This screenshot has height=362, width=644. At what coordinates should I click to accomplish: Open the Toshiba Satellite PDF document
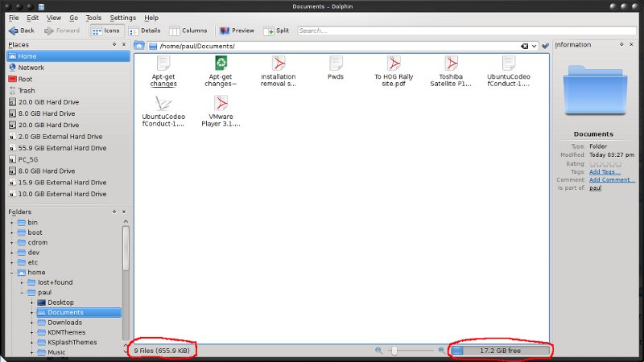(452, 64)
